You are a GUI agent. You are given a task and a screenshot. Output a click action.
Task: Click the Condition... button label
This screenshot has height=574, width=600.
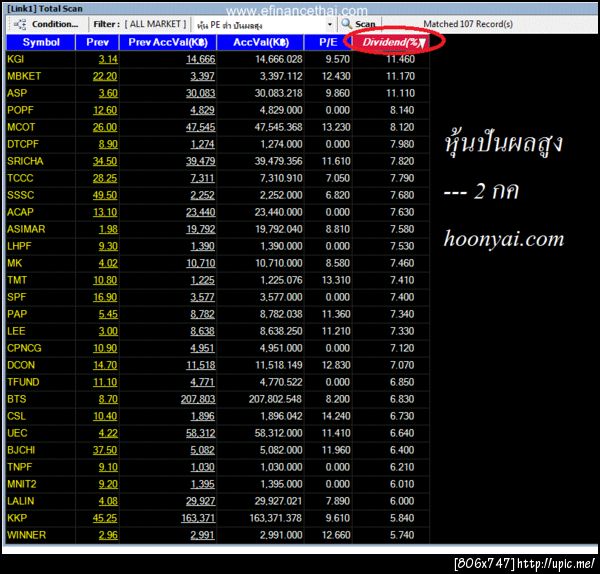(55, 24)
